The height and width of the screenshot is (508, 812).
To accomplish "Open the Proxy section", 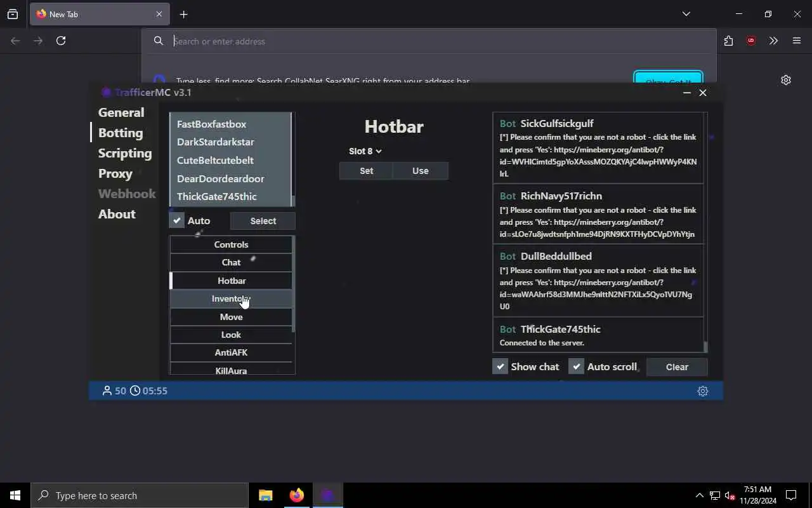I will click(x=115, y=173).
